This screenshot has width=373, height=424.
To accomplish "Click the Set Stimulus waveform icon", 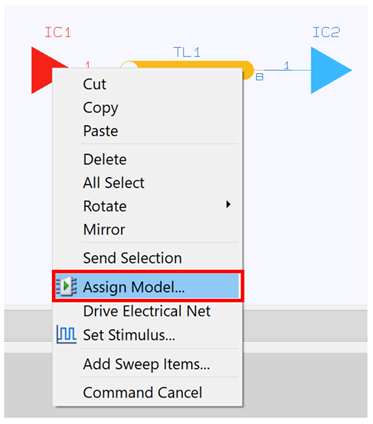I will (66, 334).
